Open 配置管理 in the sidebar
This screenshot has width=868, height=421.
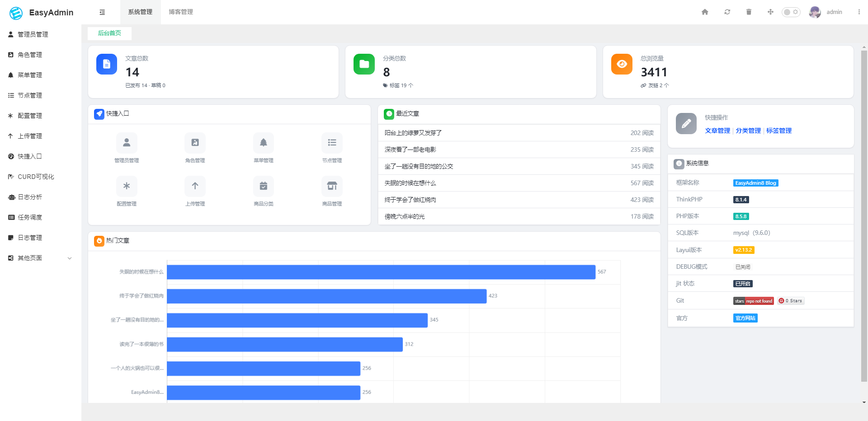pyautogui.click(x=41, y=116)
